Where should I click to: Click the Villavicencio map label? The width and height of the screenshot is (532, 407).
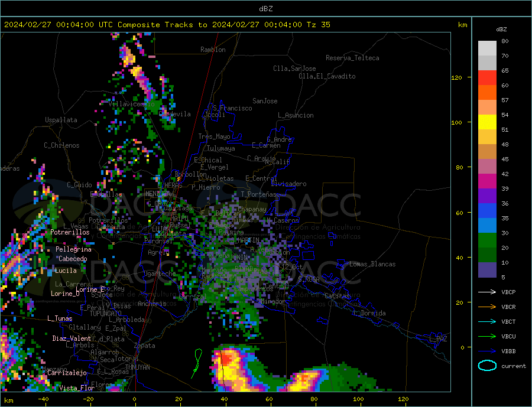click(x=131, y=104)
